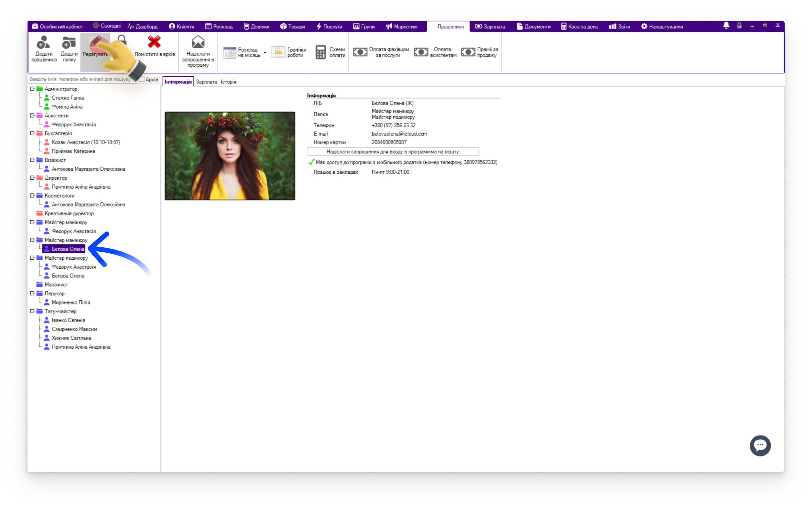812x508 pixels.
Task: Open the Reports (Звіти) section
Action: point(619,27)
